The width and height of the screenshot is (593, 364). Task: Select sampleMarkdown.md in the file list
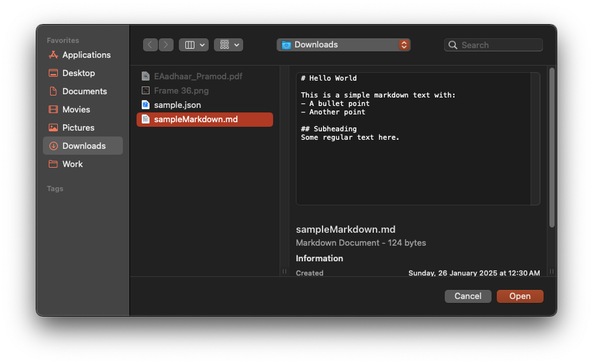[x=205, y=120]
